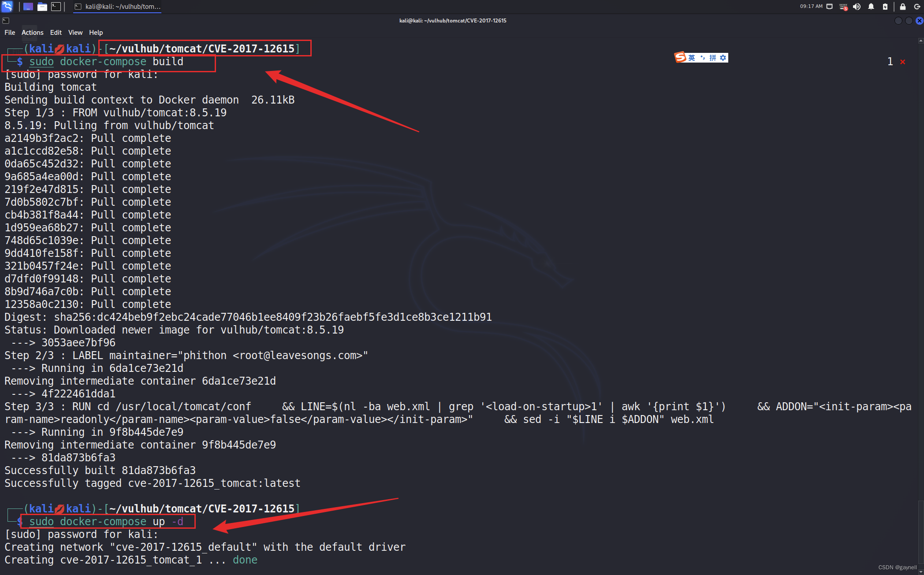Select the kali@kali terminal taskbar entry
924x575 pixels.
click(x=117, y=7)
